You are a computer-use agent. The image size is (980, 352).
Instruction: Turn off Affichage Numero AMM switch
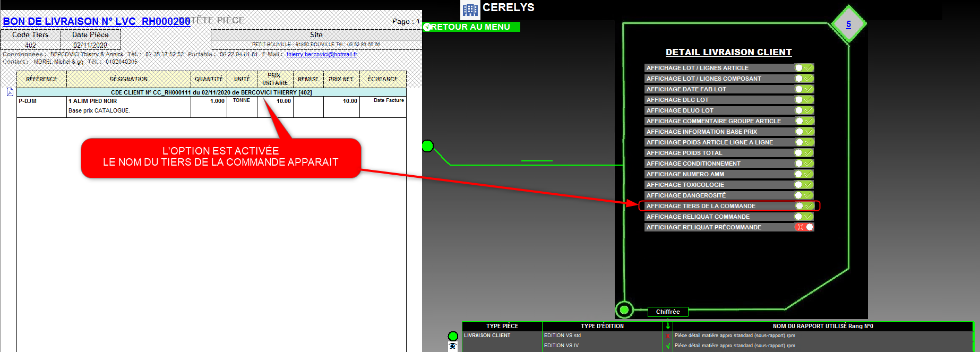click(x=804, y=174)
